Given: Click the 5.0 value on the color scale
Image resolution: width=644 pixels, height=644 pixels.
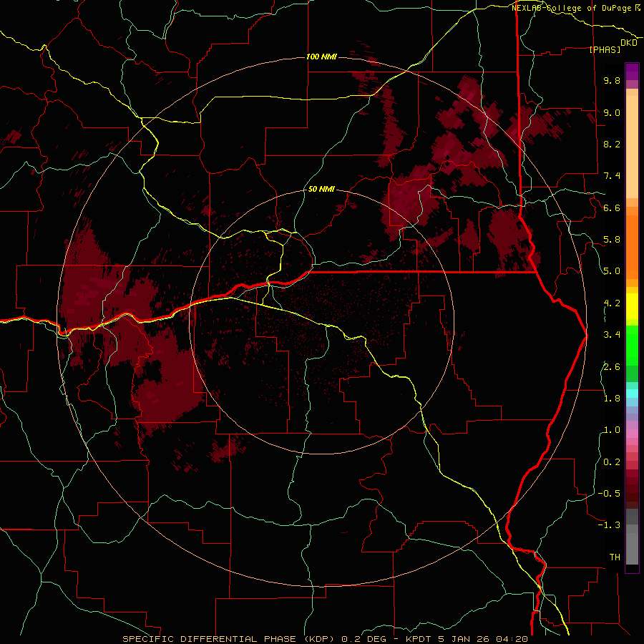Looking at the screenshot, I should 612,271.
